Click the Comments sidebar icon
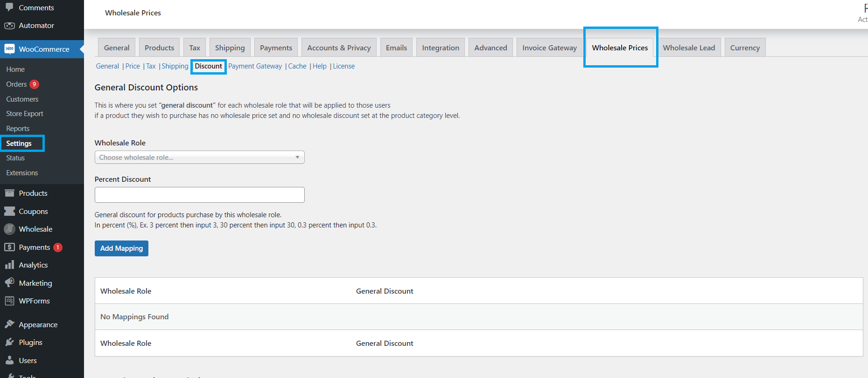 click(x=9, y=7)
